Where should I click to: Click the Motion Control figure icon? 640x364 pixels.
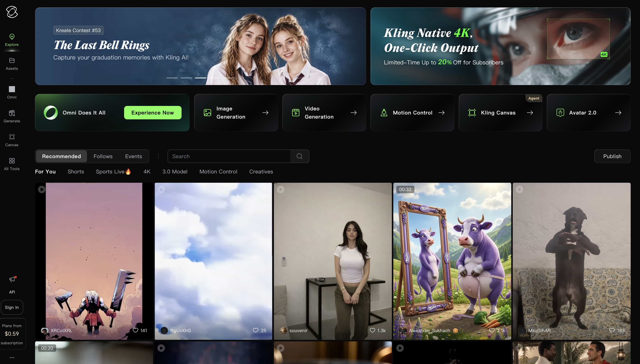[x=384, y=113]
